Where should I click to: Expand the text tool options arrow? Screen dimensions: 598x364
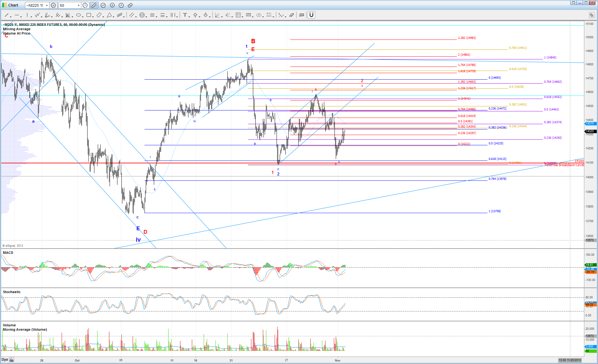pyautogui.click(x=189, y=16)
